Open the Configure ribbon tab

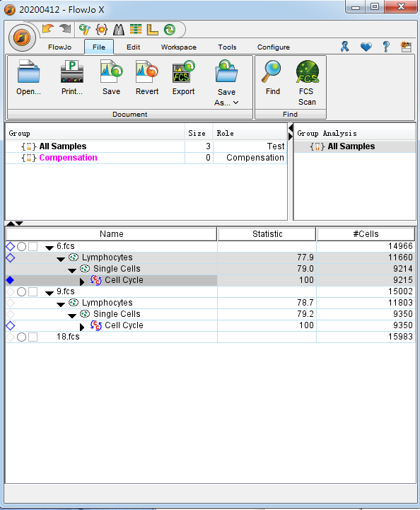(274, 47)
